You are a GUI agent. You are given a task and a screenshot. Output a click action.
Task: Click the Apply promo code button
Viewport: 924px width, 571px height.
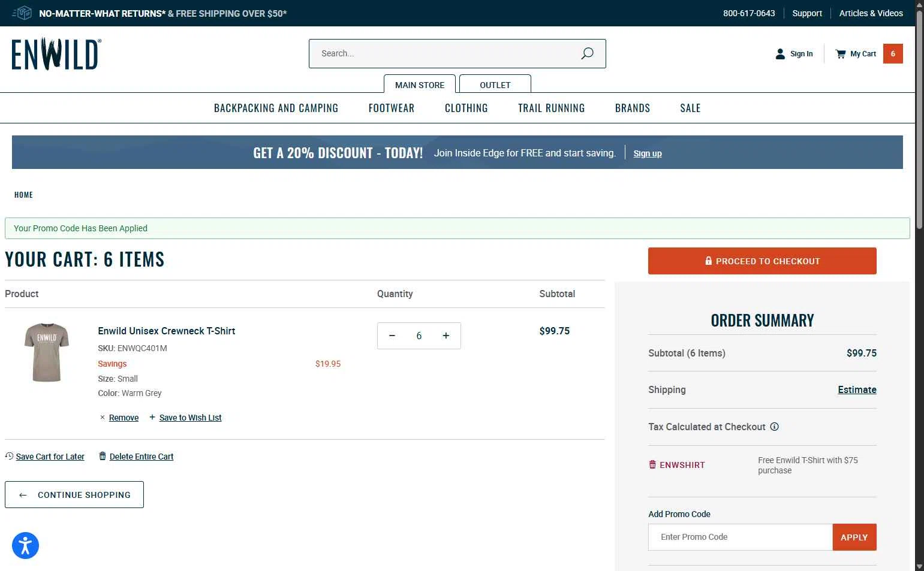854,537
